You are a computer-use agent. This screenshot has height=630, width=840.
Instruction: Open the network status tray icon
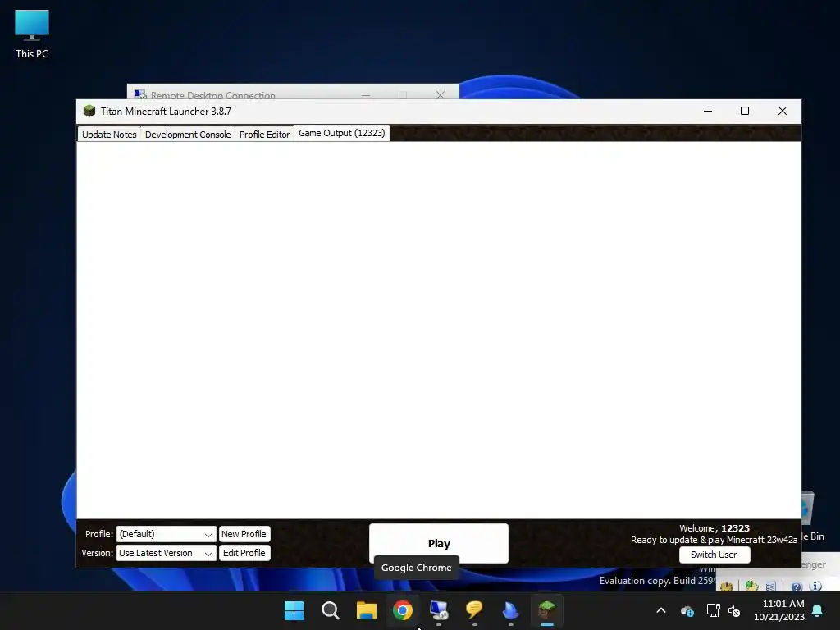[713, 610]
